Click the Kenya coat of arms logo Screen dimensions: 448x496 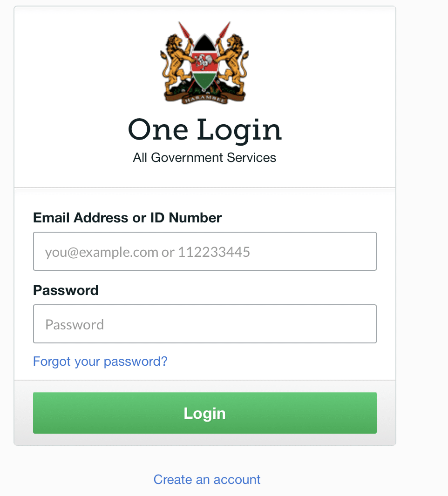point(204,63)
